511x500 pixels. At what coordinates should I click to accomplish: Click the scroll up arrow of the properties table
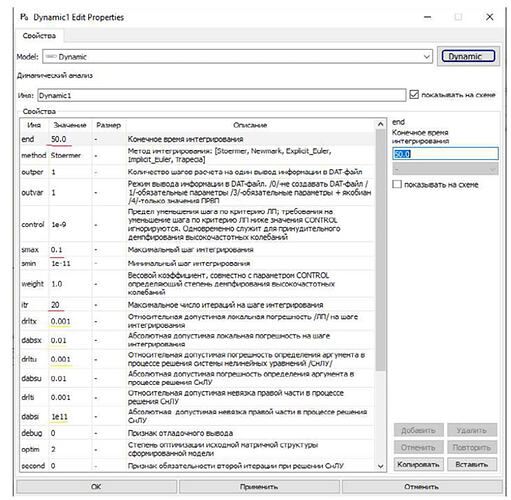click(380, 124)
